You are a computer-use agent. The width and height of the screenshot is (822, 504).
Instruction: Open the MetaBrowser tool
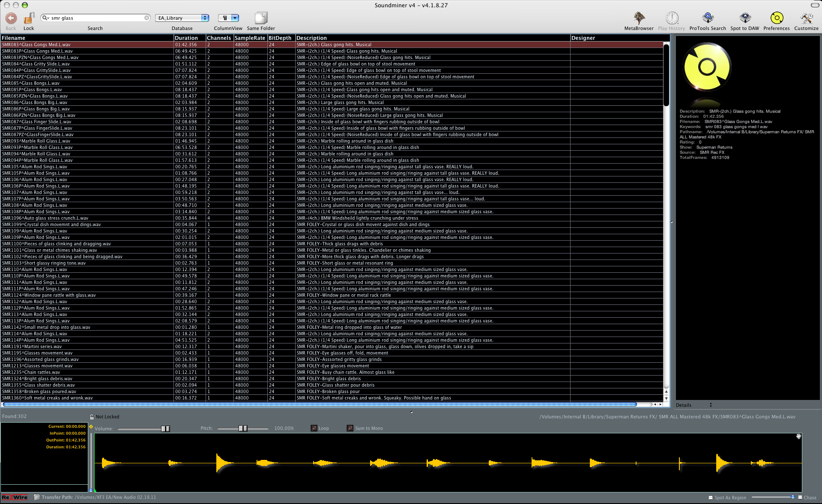[x=639, y=18]
